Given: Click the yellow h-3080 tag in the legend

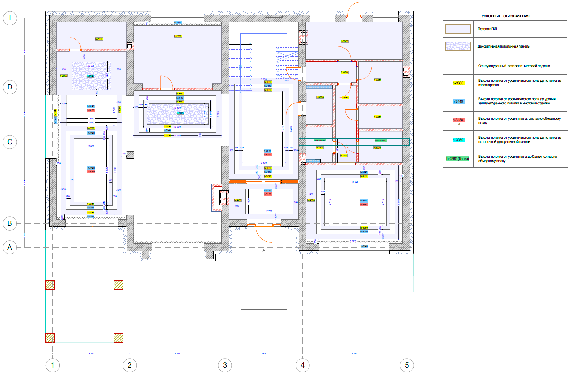Looking at the screenshot, I should (x=458, y=83).
